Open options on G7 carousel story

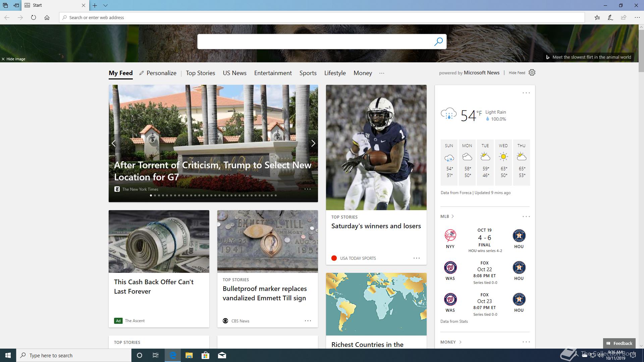pyautogui.click(x=308, y=189)
